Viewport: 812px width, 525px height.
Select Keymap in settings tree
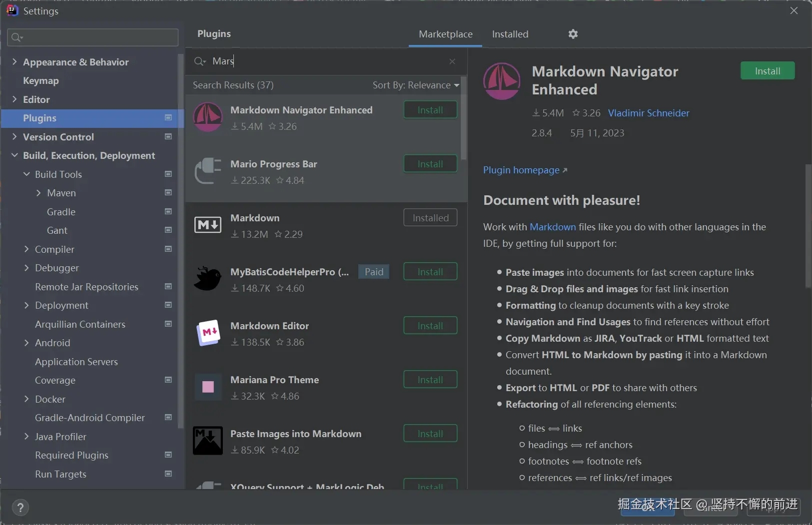[x=41, y=80]
